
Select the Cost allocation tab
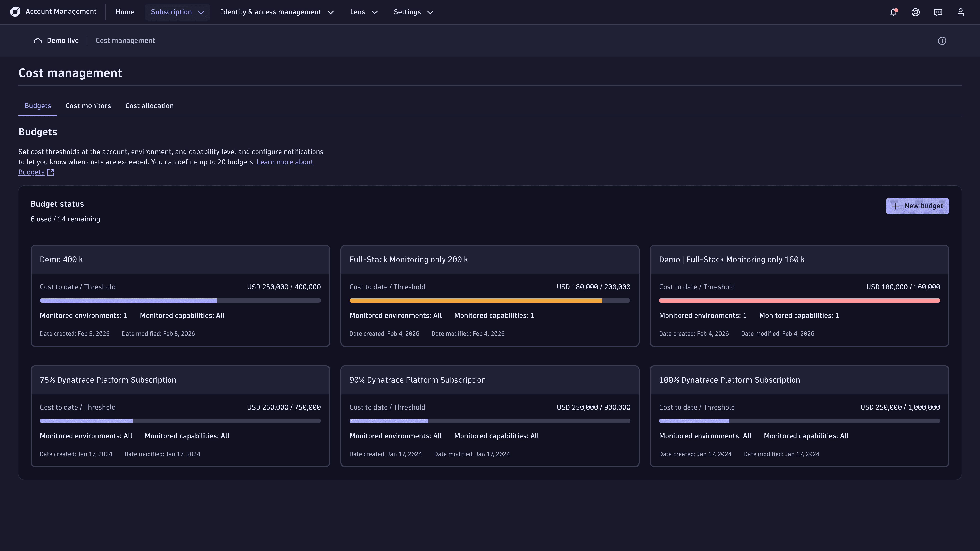pyautogui.click(x=149, y=106)
